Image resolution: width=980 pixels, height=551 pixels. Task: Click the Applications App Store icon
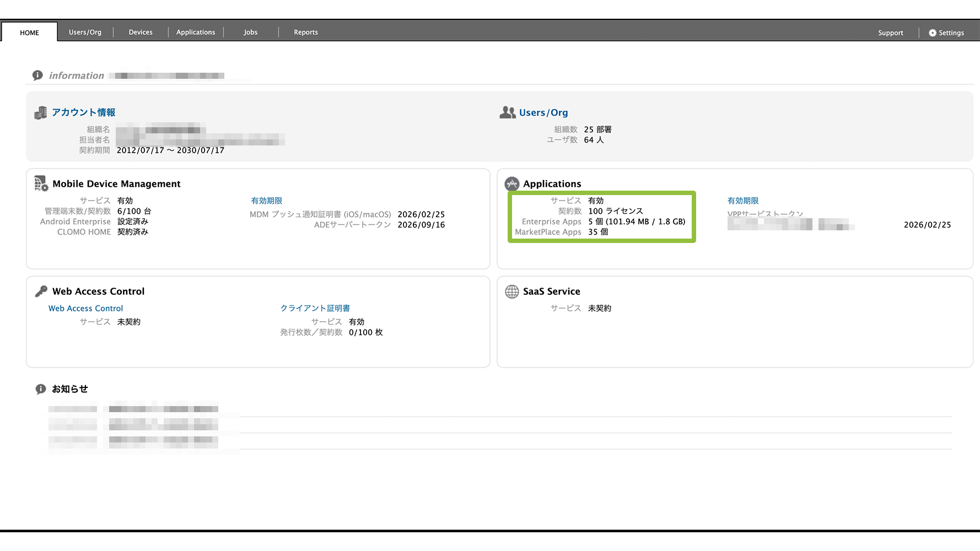511,183
